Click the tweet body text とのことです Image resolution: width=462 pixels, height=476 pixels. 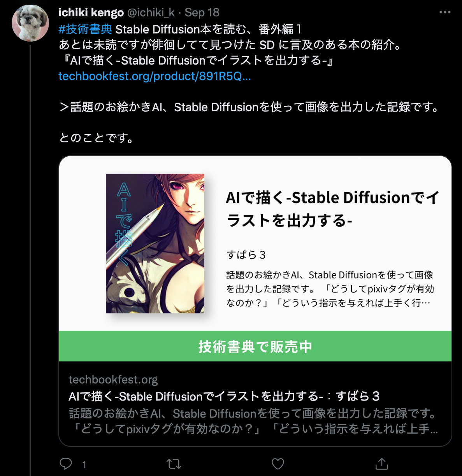tap(96, 138)
